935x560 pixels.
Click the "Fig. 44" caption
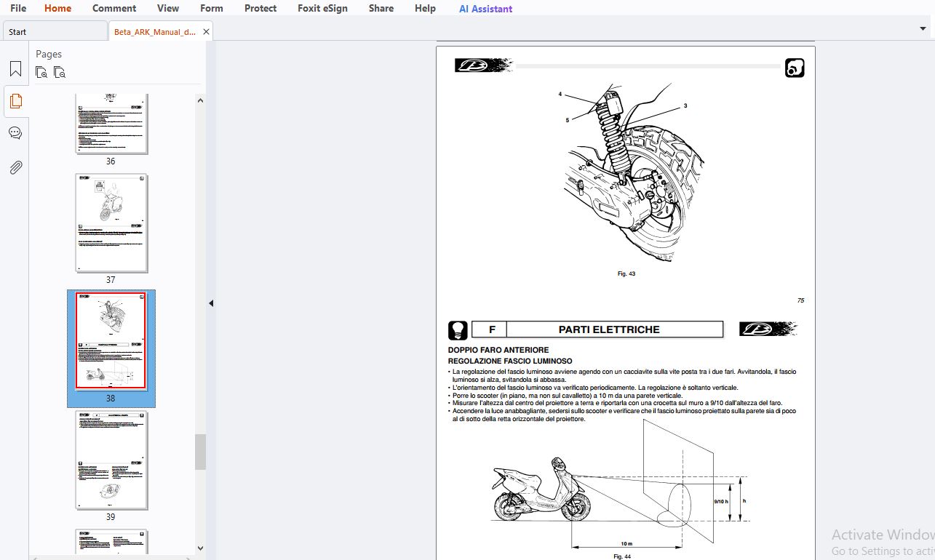622,556
